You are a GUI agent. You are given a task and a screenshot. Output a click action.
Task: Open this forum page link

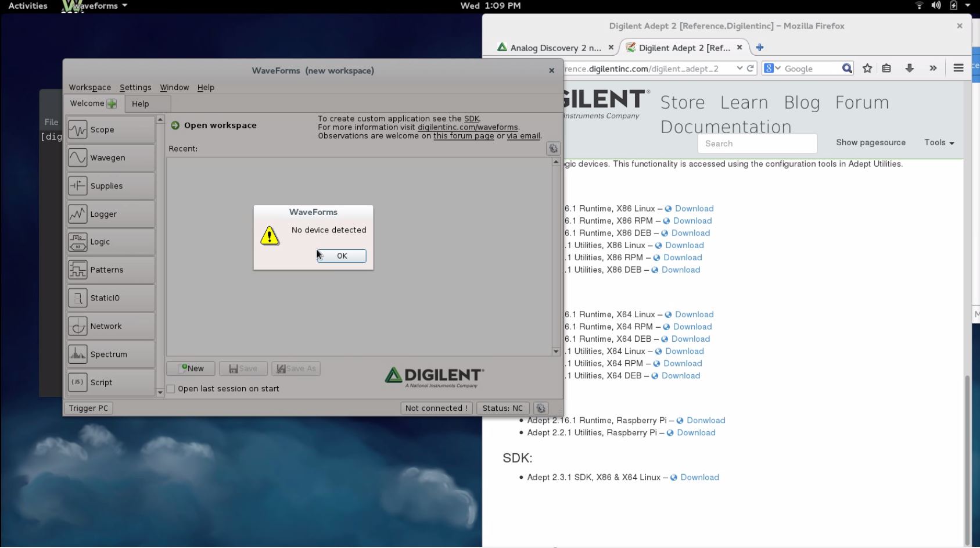coord(464,136)
